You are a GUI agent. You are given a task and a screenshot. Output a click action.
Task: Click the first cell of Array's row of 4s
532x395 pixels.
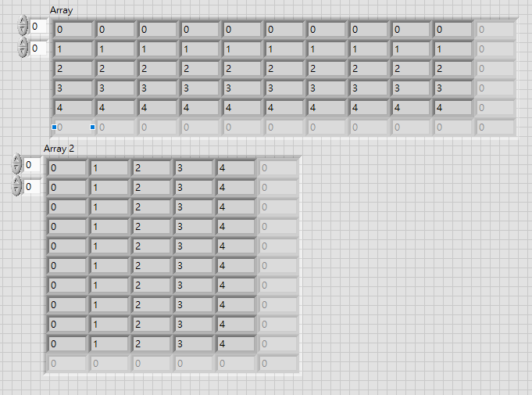tap(73, 108)
